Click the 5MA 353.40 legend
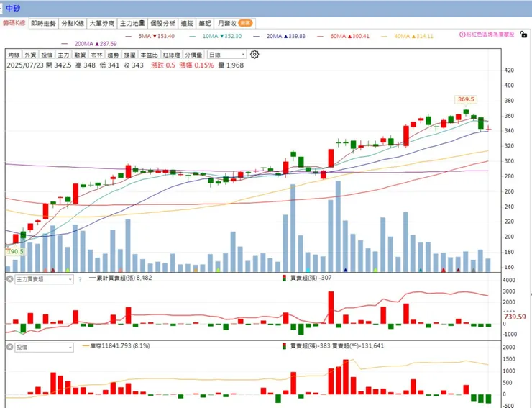The height and width of the screenshot is (408, 532). click(x=150, y=36)
